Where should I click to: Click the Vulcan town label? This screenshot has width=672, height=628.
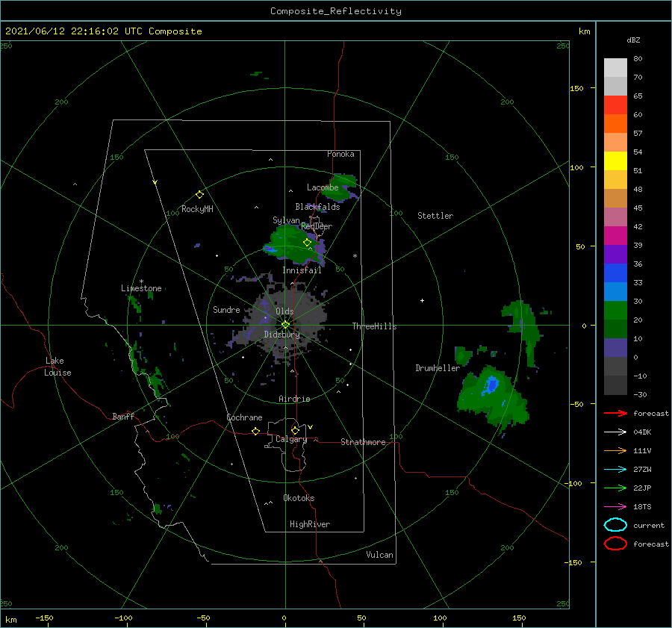[380, 555]
